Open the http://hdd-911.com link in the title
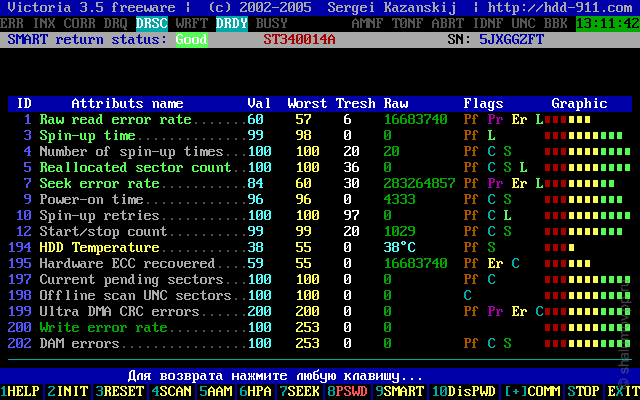This screenshot has width=640, height=400. (560, 7)
